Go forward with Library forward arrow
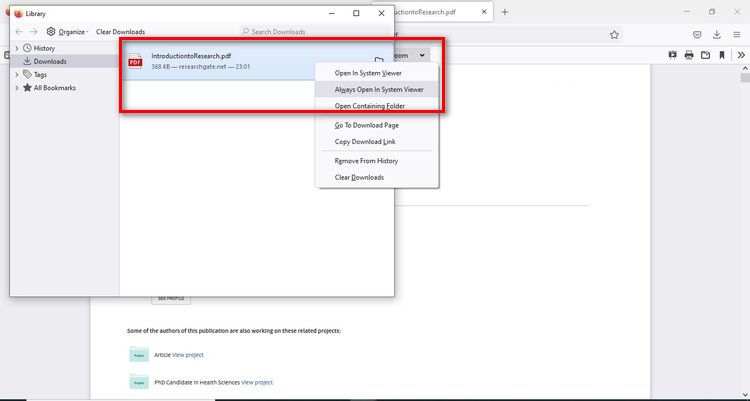 (x=33, y=32)
